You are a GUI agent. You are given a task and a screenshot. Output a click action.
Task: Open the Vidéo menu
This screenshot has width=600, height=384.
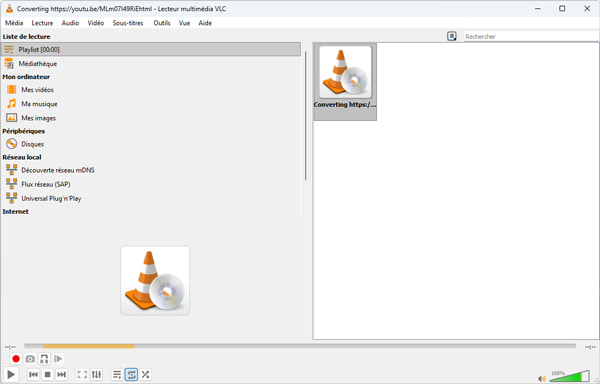point(96,23)
